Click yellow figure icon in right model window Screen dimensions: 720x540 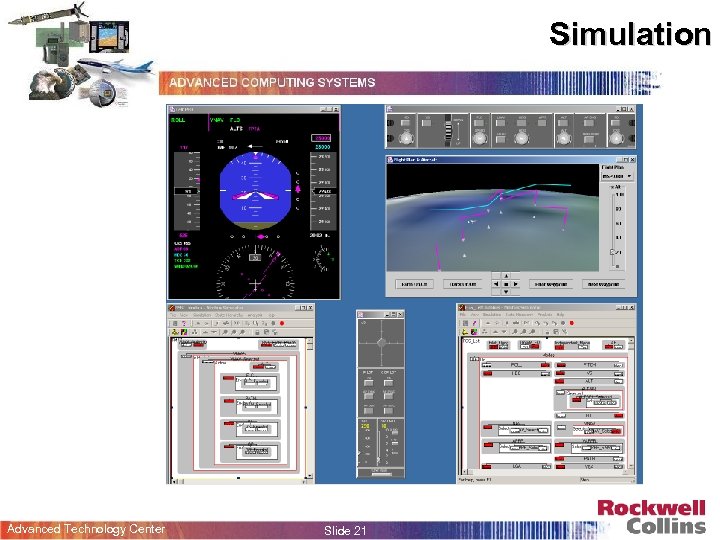(465, 332)
